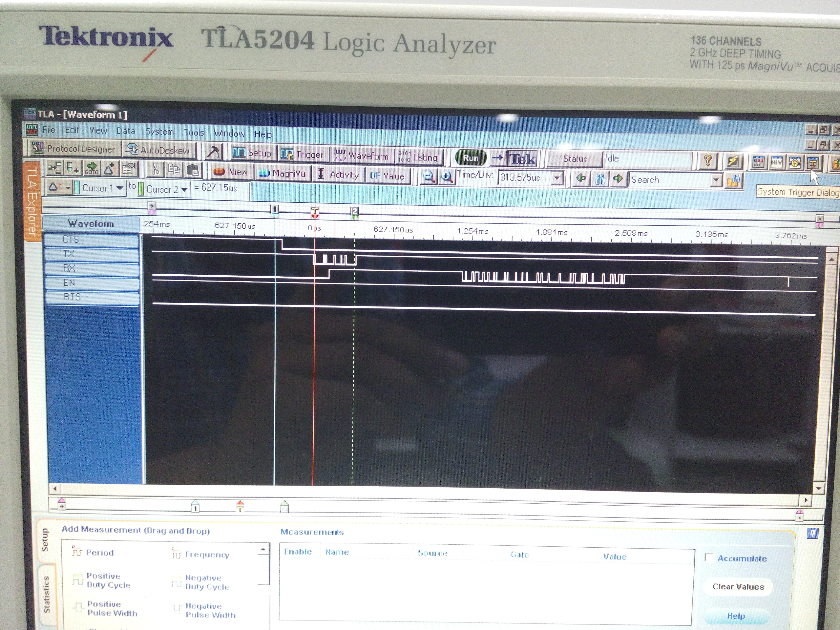Click the Cursor 2 marker on timeline
840x630 pixels.
(x=354, y=212)
